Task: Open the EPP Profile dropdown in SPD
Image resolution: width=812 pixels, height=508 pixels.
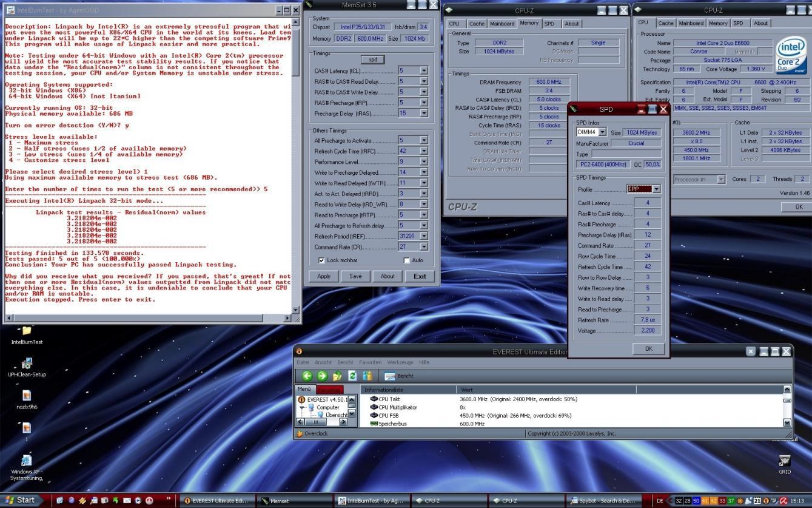Action: tap(656, 189)
